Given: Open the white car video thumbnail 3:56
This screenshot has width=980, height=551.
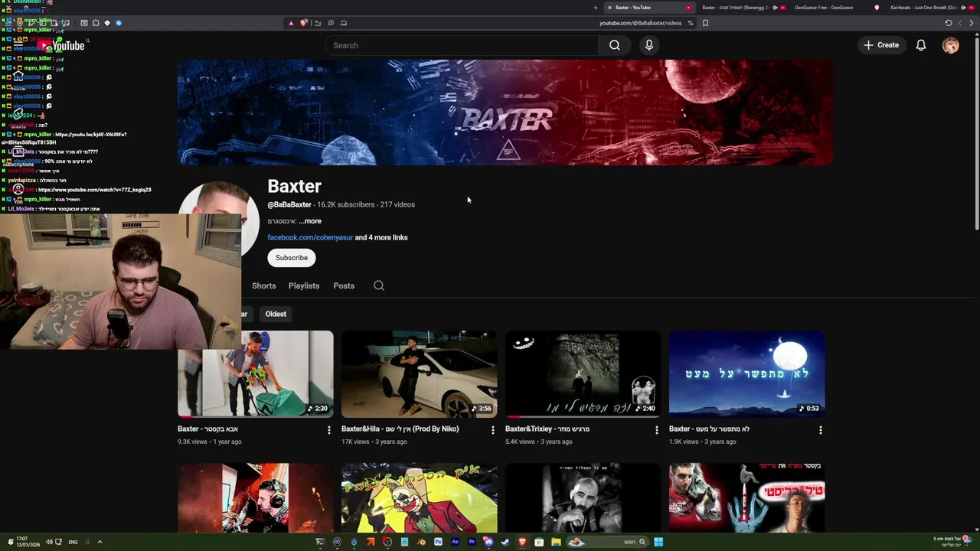Looking at the screenshot, I should [420, 373].
